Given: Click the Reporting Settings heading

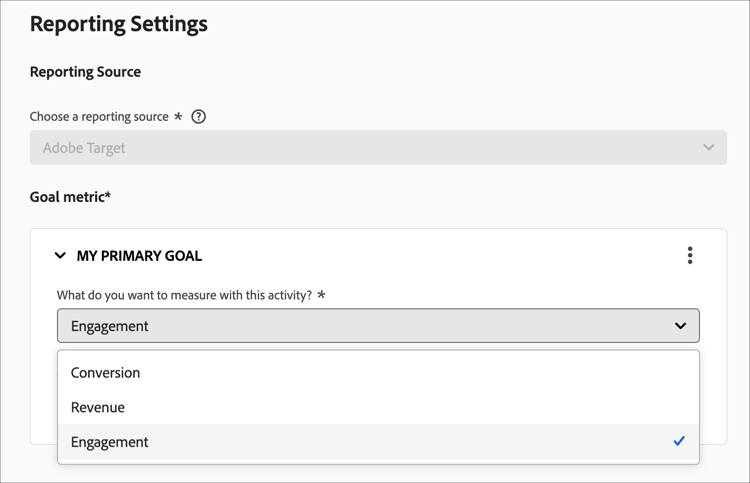Looking at the screenshot, I should [x=119, y=24].
